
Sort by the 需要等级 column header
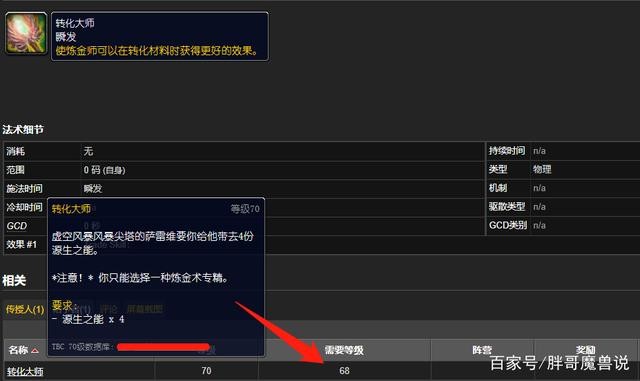coord(344,350)
